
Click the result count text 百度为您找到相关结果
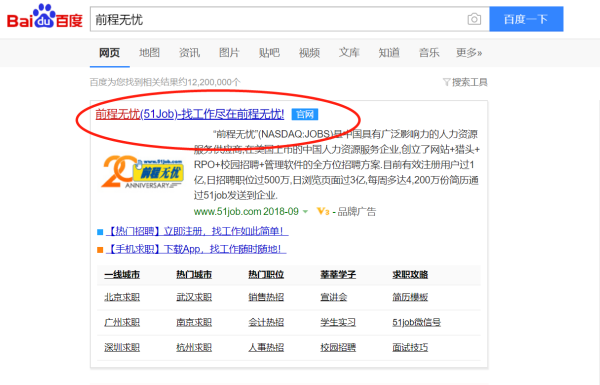pyautogui.click(x=165, y=82)
